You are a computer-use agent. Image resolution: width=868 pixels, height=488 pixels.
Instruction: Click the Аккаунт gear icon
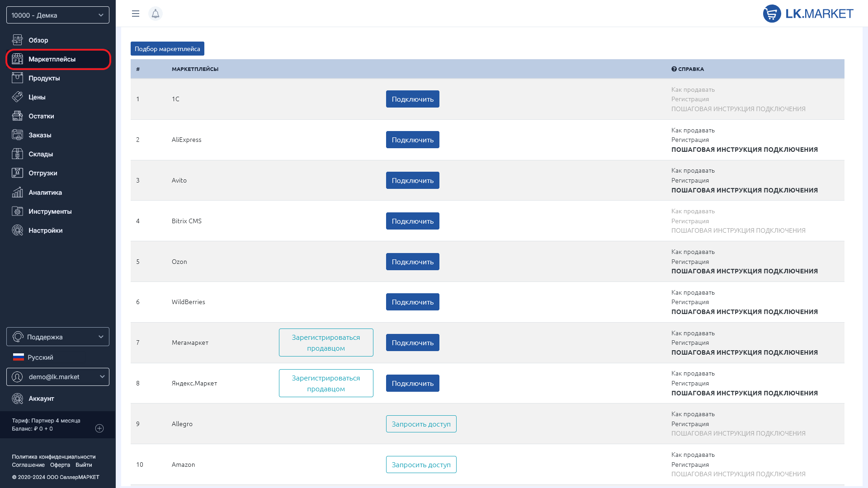[x=17, y=398]
